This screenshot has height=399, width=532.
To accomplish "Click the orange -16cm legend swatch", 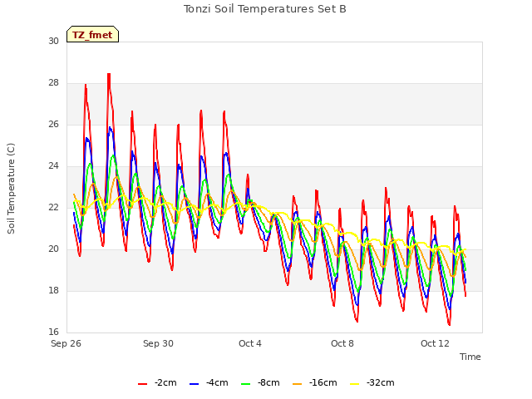I will pyautogui.click(x=297, y=384).
